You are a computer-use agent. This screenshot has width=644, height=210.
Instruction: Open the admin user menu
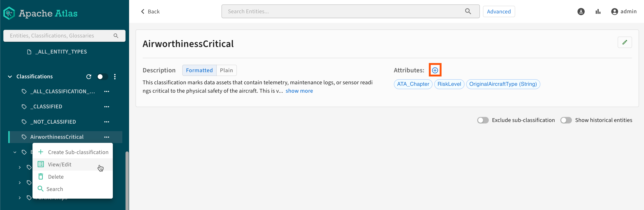623,12
